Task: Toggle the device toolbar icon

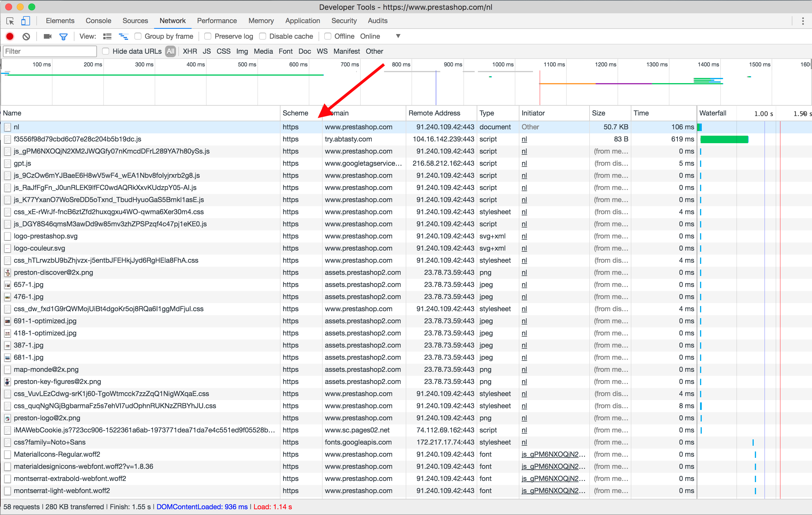Action: pyautogui.click(x=26, y=21)
